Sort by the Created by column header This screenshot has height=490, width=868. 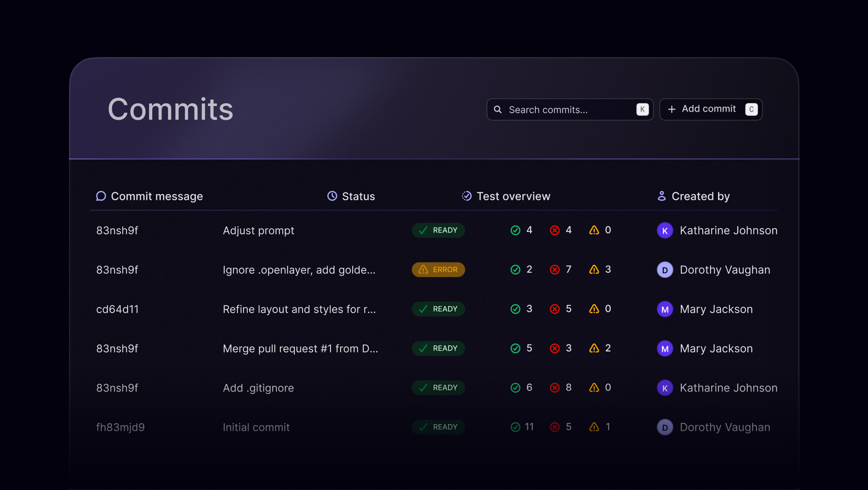[x=701, y=196]
